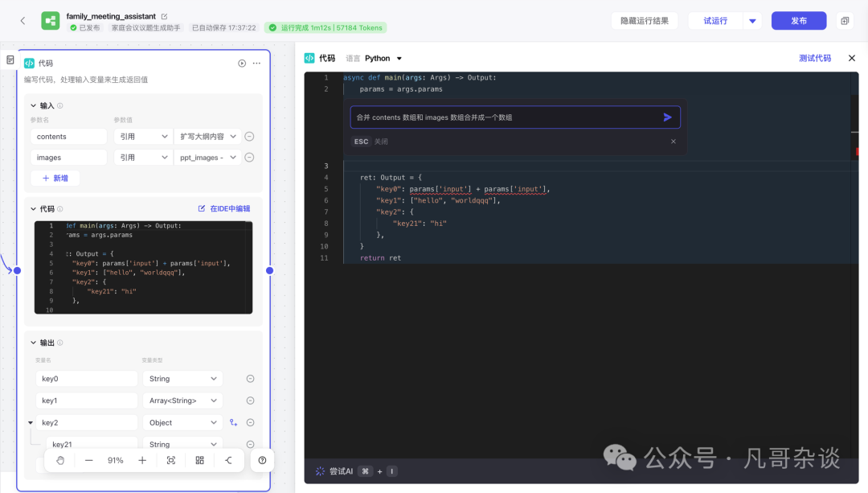Click the green workflow app logo
This screenshot has width=868, height=493.
pos(51,21)
